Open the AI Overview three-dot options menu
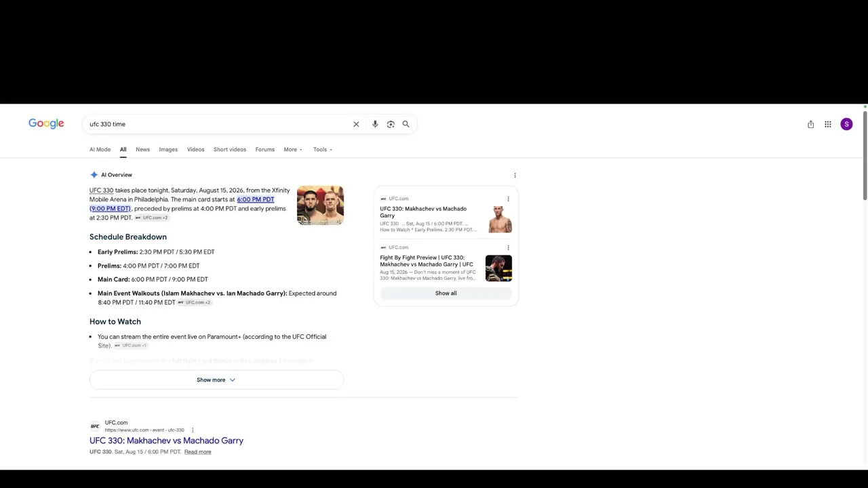The image size is (868, 488). point(515,176)
